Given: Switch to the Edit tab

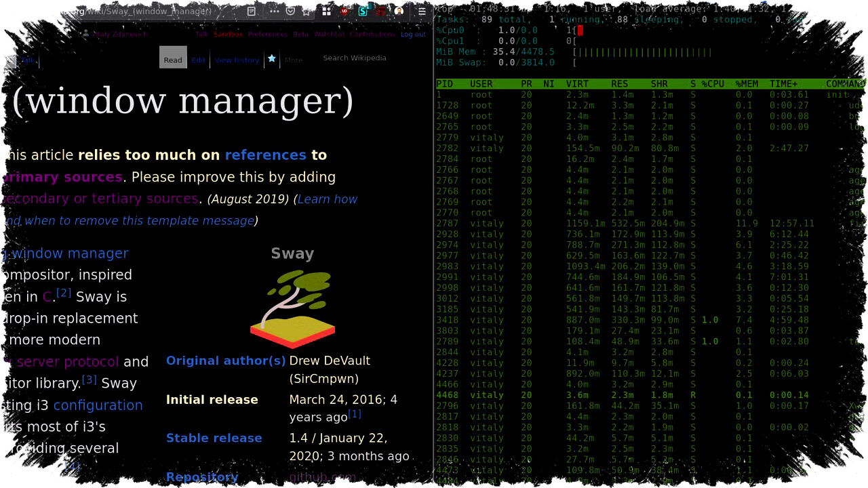Looking at the screenshot, I should (x=198, y=60).
